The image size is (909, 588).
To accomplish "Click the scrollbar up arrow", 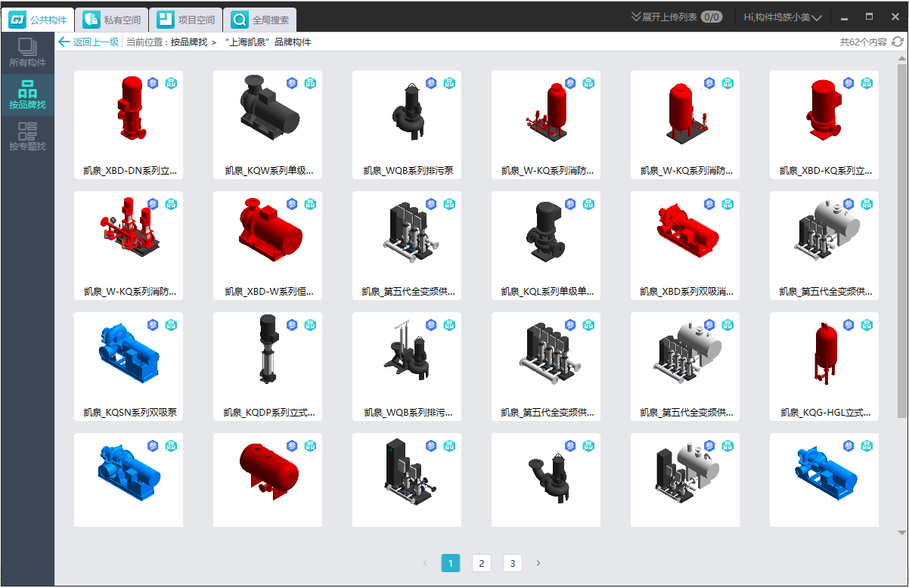I will [x=901, y=58].
